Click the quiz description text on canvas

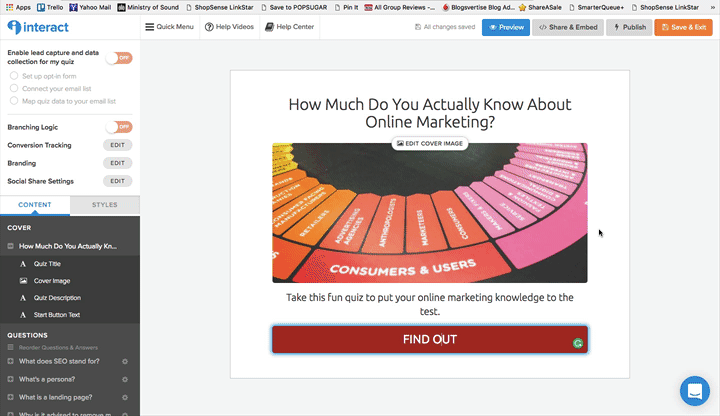pos(430,304)
